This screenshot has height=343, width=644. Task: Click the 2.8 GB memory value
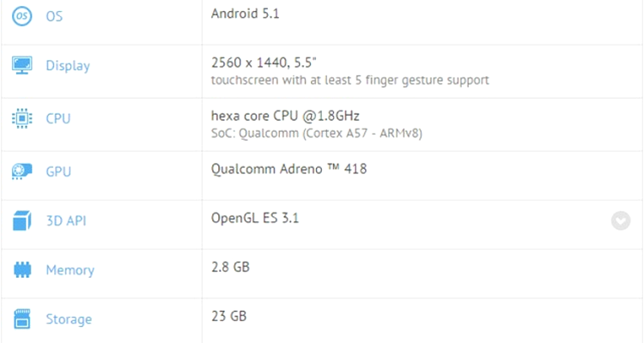tap(230, 267)
